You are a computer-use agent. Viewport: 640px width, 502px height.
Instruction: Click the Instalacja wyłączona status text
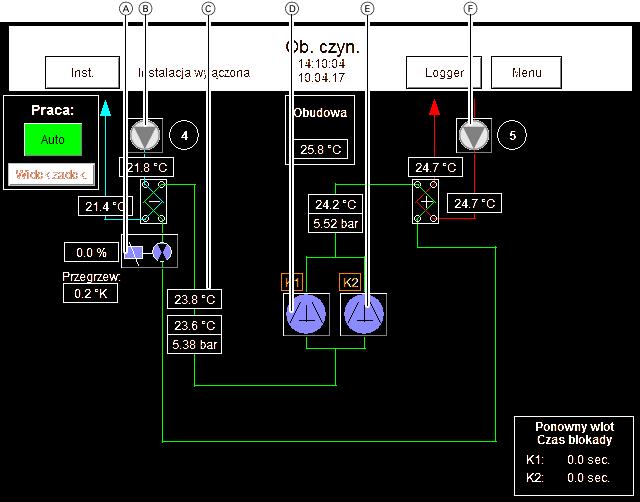tap(194, 73)
